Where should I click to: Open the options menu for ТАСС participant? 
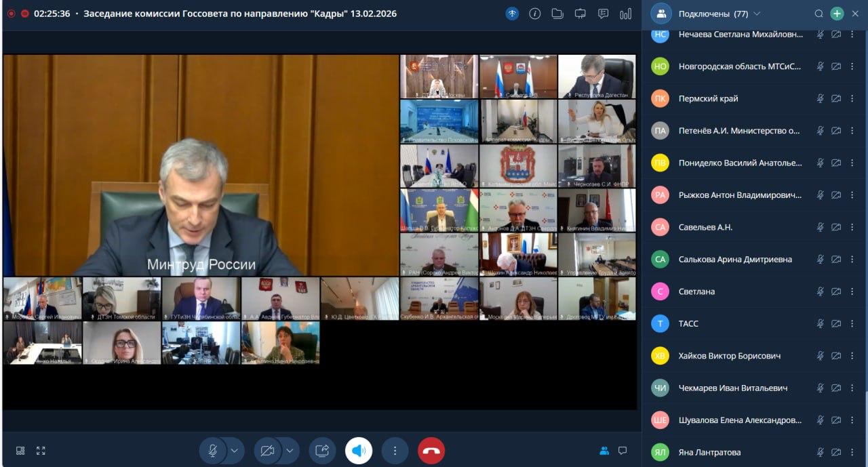(x=852, y=323)
